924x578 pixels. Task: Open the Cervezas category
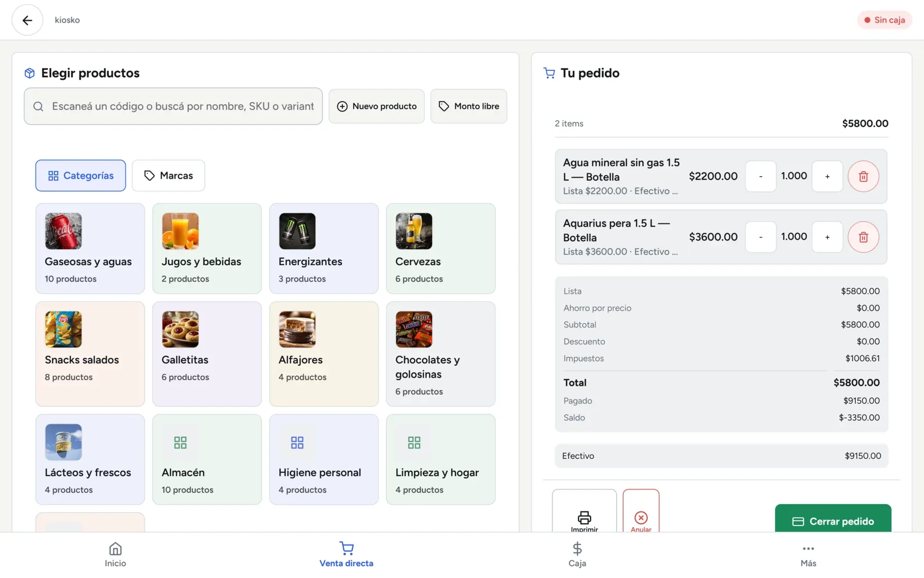[440, 248]
